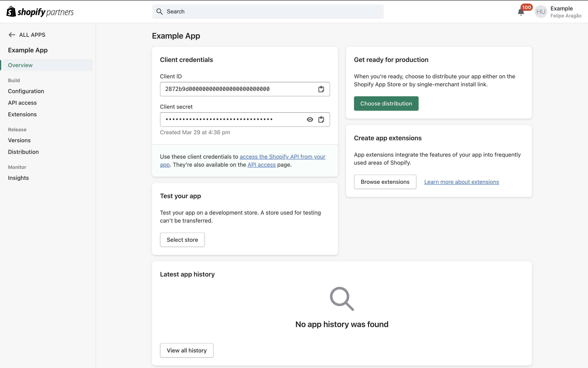Open the Versions page
Viewport: 588px width, 368px height.
(x=19, y=140)
